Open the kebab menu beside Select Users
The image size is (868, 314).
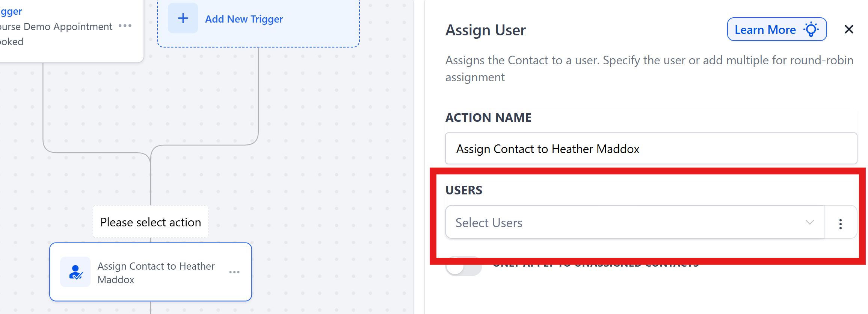click(840, 222)
